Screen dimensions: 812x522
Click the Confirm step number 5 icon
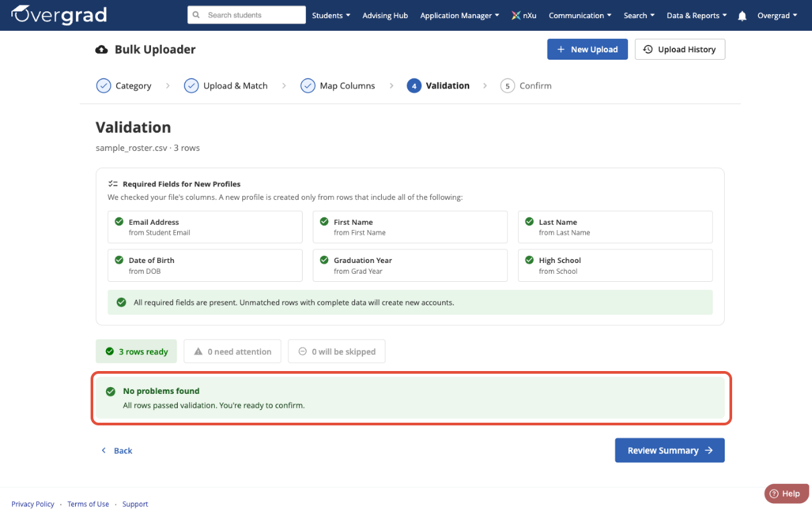pos(507,86)
